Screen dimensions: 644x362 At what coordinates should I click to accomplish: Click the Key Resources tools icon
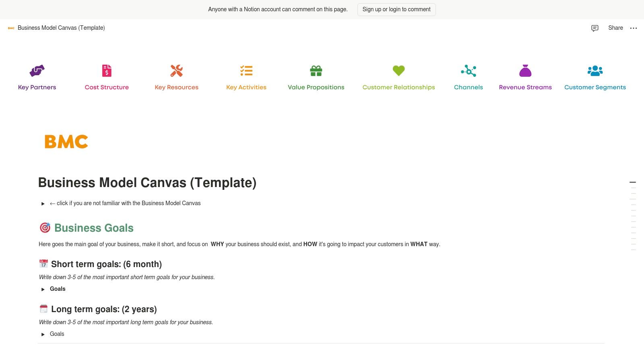pyautogui.click(x=176, y=71)
